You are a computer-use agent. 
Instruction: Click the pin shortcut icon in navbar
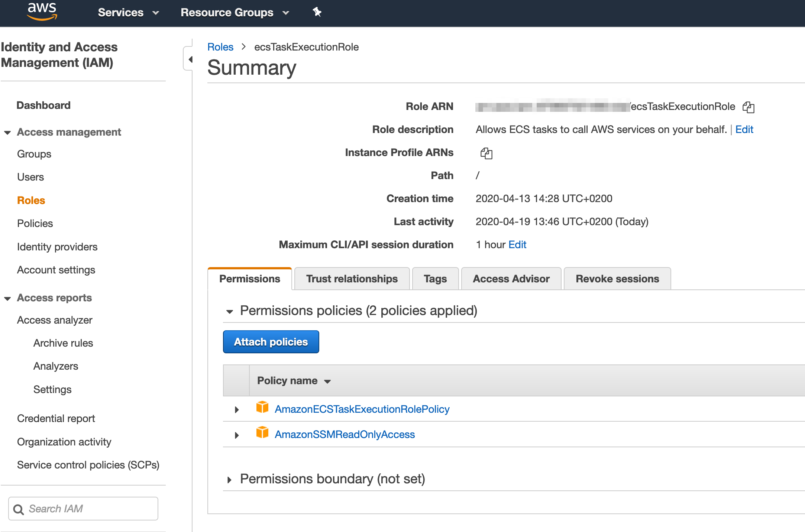pos(317,12)
